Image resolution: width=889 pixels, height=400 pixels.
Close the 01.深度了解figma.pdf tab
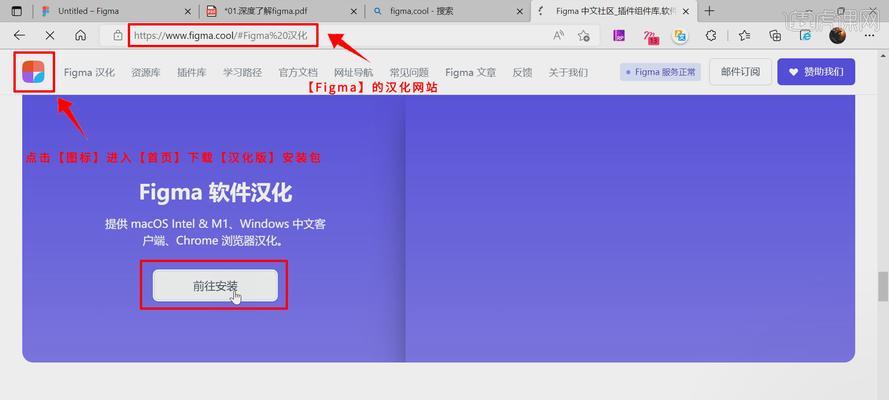click(354, 11)
